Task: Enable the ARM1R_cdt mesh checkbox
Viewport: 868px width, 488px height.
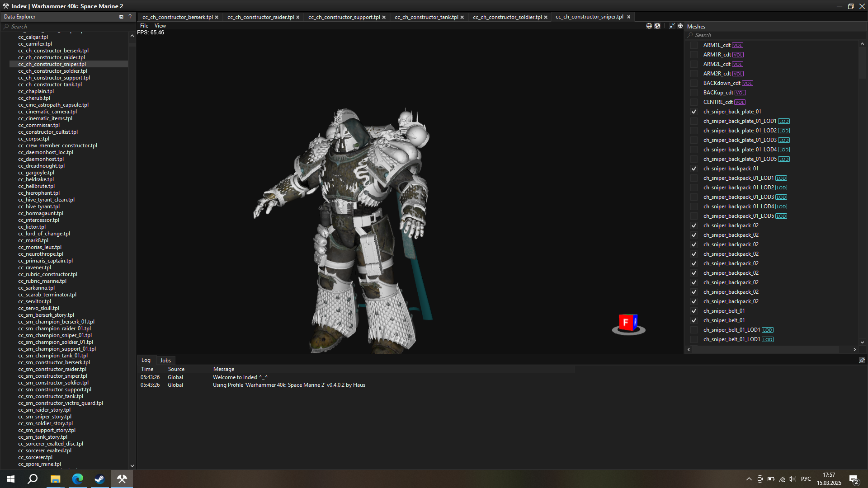Action: pyautogui.click(x=694, y=55)
